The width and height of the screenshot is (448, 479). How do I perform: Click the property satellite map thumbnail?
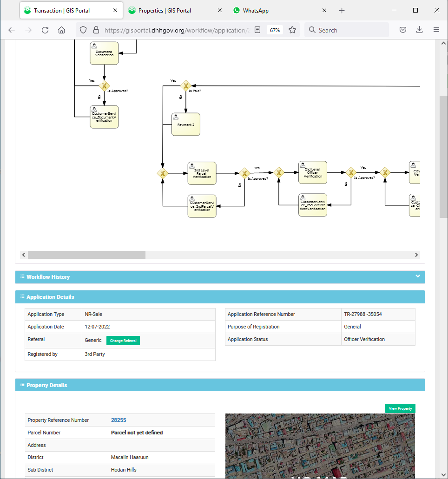coord(320,446)
